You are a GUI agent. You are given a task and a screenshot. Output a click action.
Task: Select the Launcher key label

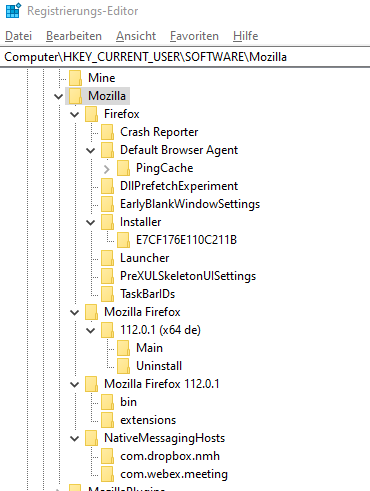[x=145, y=258]
